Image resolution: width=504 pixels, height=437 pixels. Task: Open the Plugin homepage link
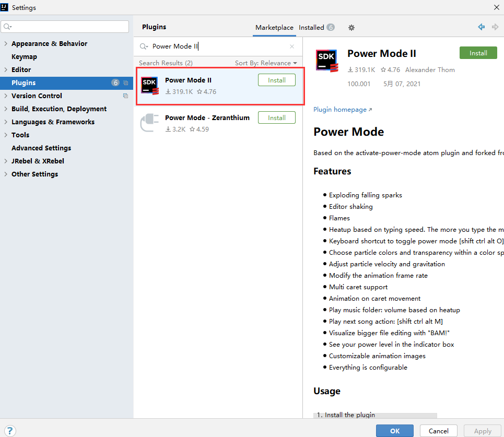343,110
